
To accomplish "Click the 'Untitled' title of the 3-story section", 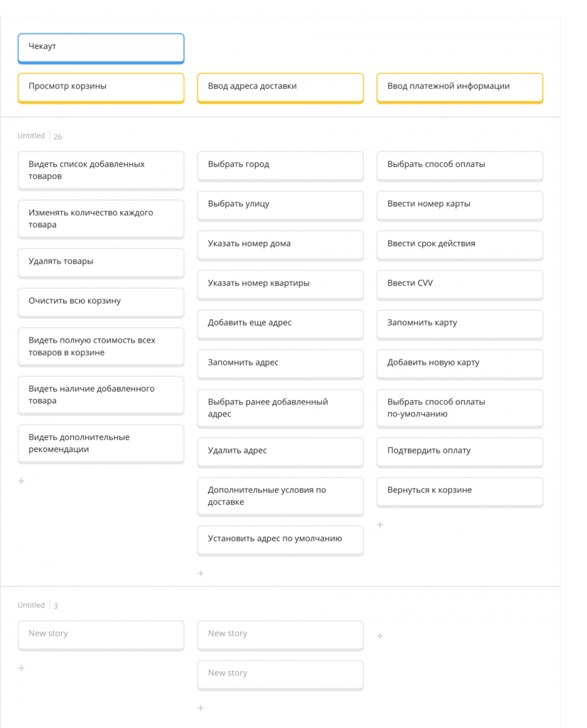I will [x=31, y=605].
